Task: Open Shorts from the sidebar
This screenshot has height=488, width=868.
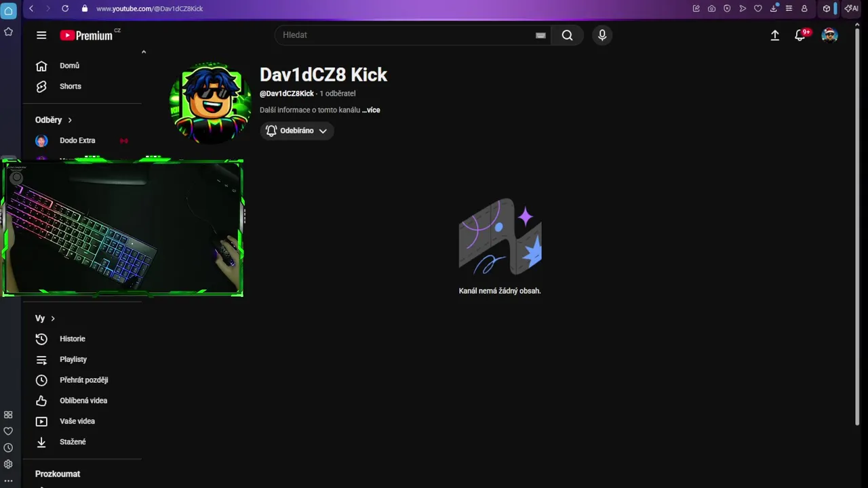Action: coord(70,87)
